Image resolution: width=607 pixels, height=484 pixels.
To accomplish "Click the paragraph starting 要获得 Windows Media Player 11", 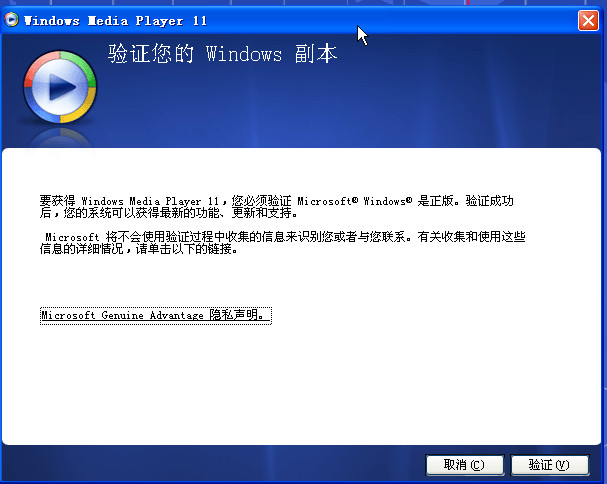I will pyautogui.click(x=276, y=207).
